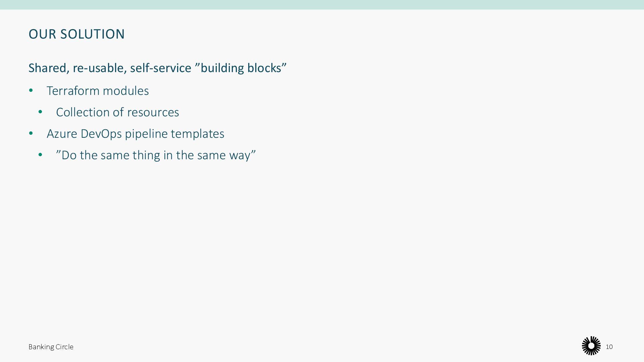Click the bullet dot before Collection of resources
The height and width of the screenshot is (362, 644).
tap(40, 112)
